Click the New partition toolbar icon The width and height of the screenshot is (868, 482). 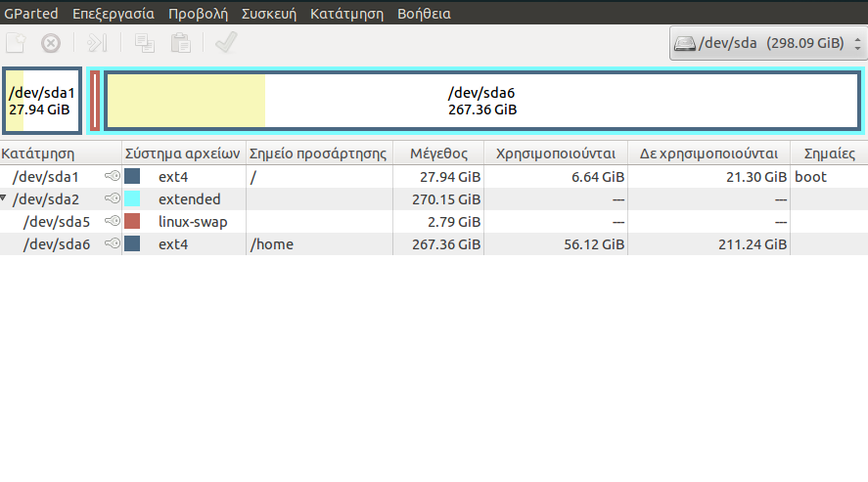pyautogui.click(x=15, y=43)
